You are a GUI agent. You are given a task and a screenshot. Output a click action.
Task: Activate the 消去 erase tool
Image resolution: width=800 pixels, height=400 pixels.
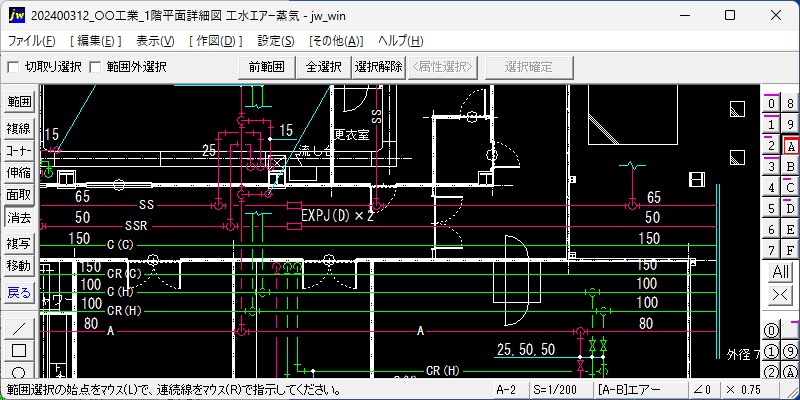coord(19,218)
